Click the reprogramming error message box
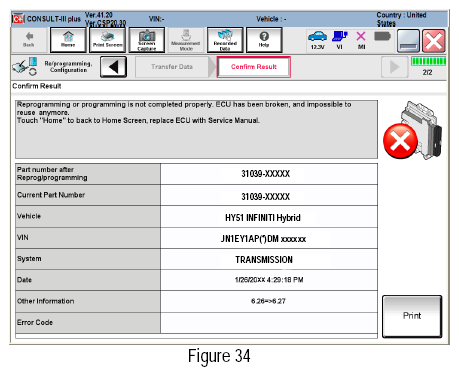The height and width of the screenshot is (376, 459). (x=196, y=129)
